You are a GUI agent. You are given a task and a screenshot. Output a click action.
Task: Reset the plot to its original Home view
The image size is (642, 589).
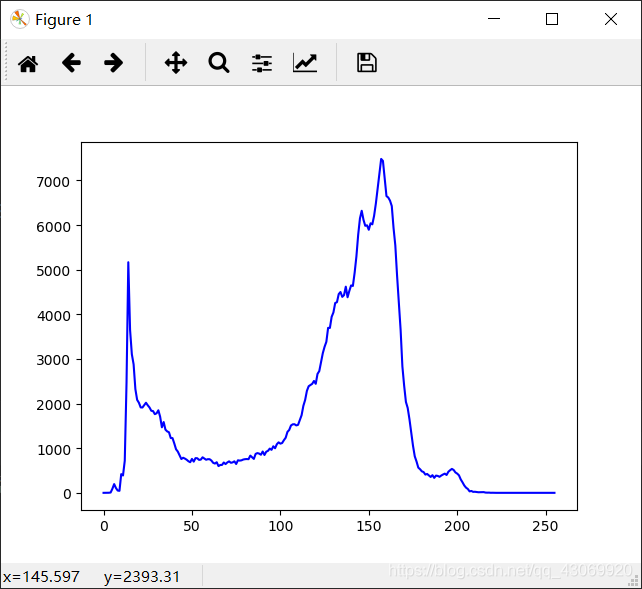28,63
